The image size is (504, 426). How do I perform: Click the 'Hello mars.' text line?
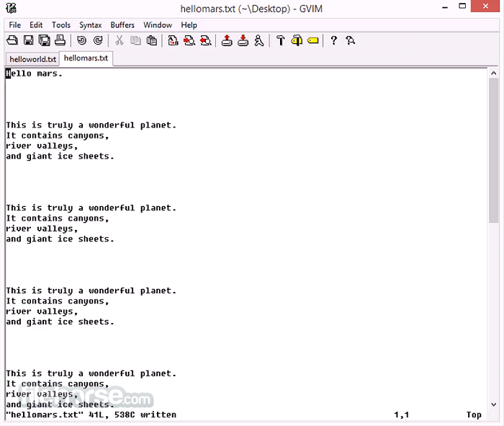(35, 74)
